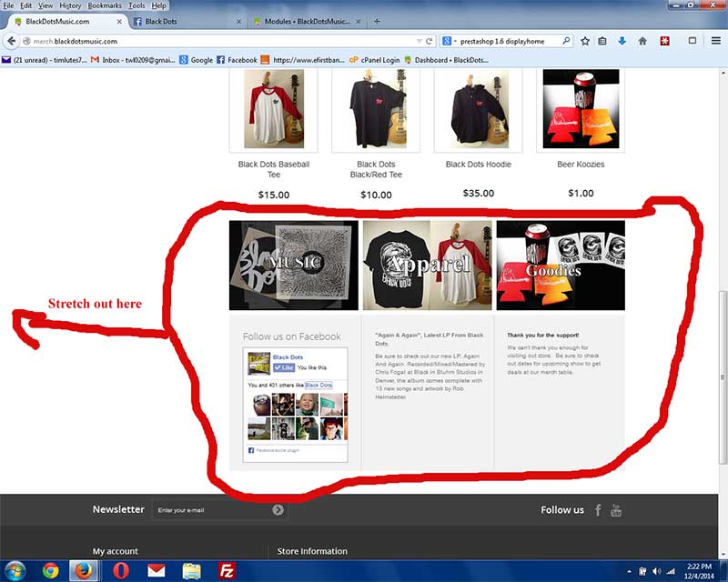Screen dimensions: 728x582
Task: Click Facebook Like button for Black Dots
Action: pos(284,367)
